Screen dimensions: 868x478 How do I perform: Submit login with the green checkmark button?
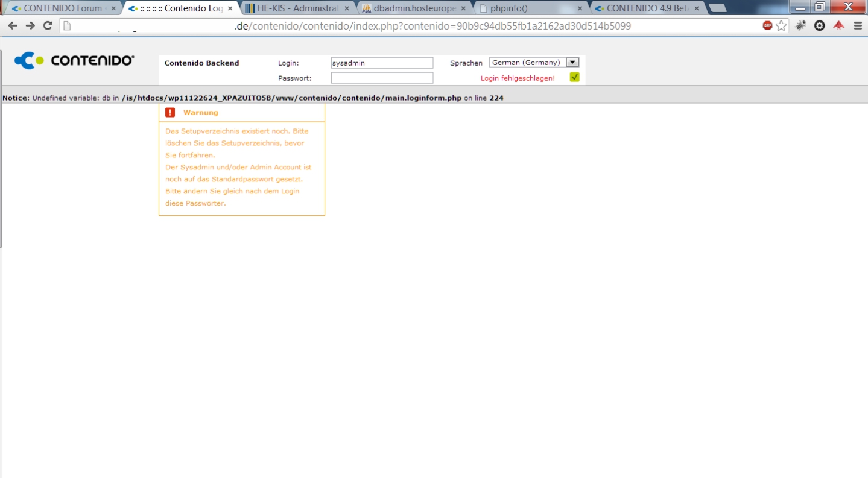point(574,77)
